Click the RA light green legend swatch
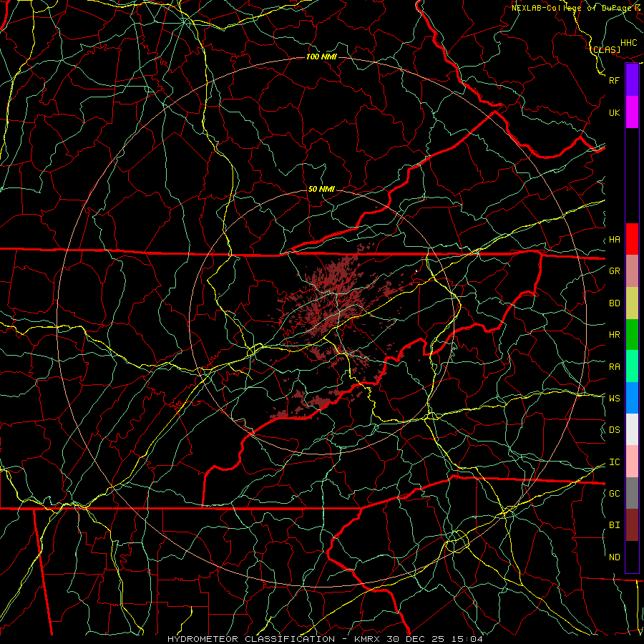The height and width of the screenshot is (644, 644). click(632, 366)
